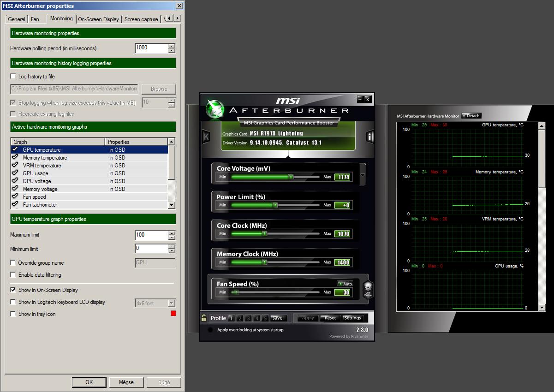Click the Reset button in Afterburner
Image resolution: width=554 pixels, height=392 pixels.
click(330, 318)
